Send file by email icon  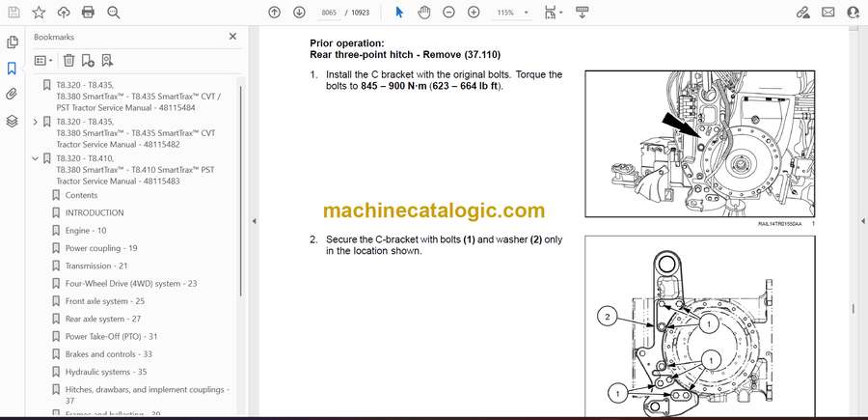point(828,13)
